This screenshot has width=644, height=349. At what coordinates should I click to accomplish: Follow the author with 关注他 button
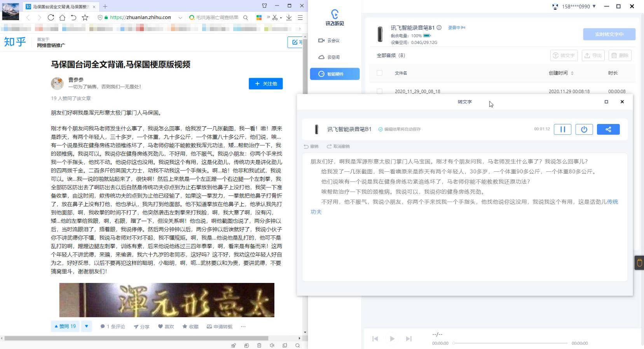[266, 84]
